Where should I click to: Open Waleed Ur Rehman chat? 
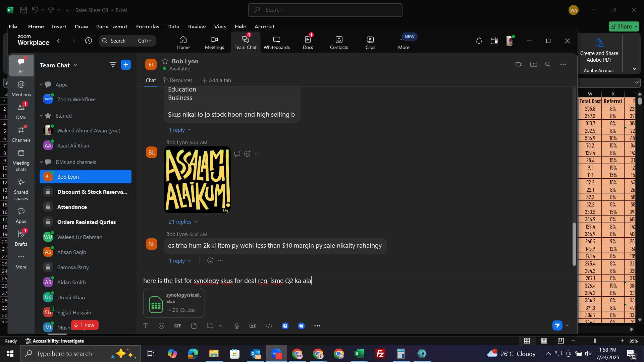coord(86,237)
